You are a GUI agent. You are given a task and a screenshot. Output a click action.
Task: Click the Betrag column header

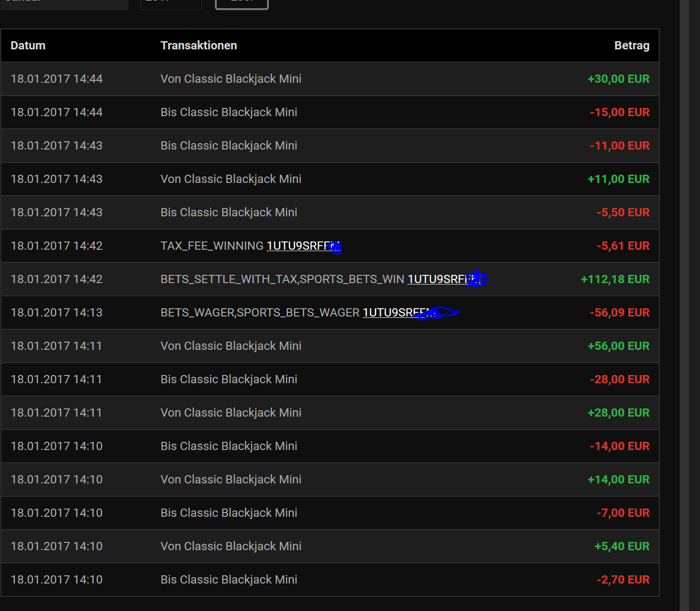click(x=632, y=45)
